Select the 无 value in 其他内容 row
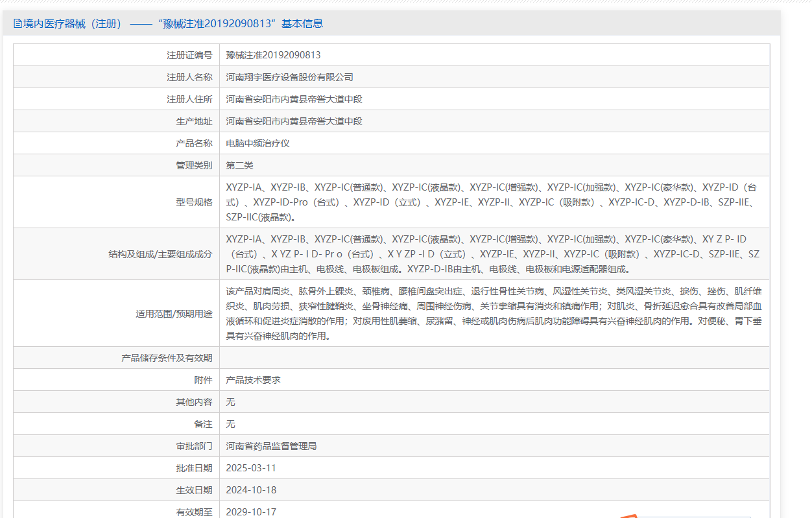The height and width of the screenshot is (518, 812). point(230,402)
